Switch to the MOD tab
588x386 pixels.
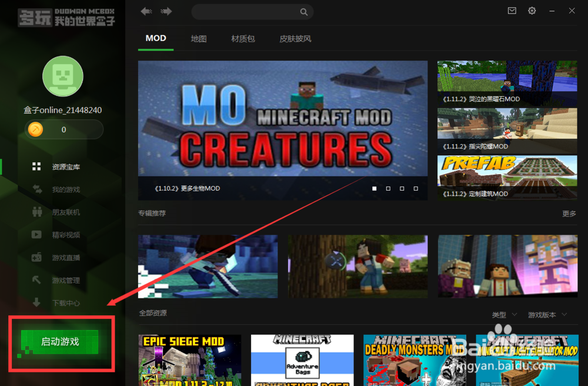(156, 39)
